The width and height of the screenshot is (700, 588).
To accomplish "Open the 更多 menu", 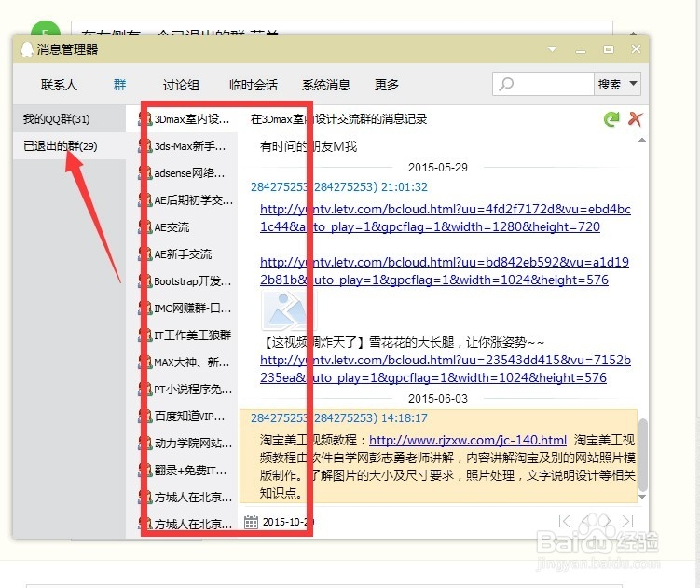I will 386,85.
